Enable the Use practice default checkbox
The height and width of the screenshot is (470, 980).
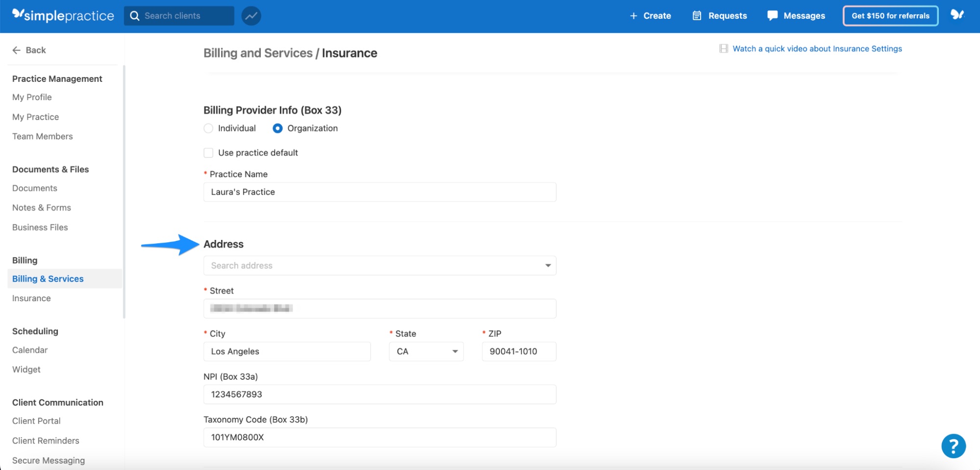click(208, 152)
